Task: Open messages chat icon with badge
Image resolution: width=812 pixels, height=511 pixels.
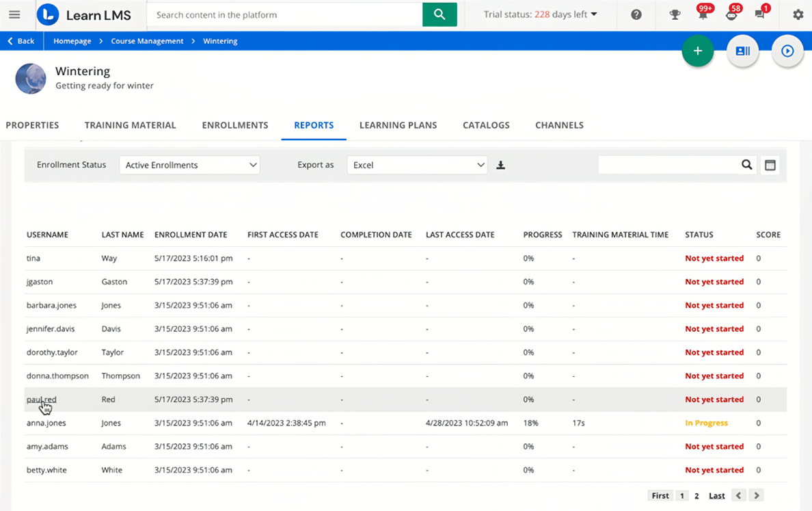Action: [x=759, y=14]
